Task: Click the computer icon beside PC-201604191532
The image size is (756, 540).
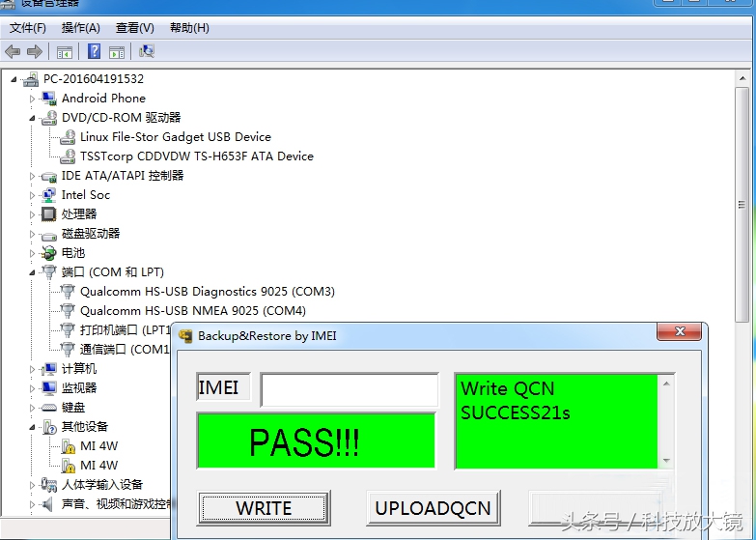Action: click(x=31, y=79)
